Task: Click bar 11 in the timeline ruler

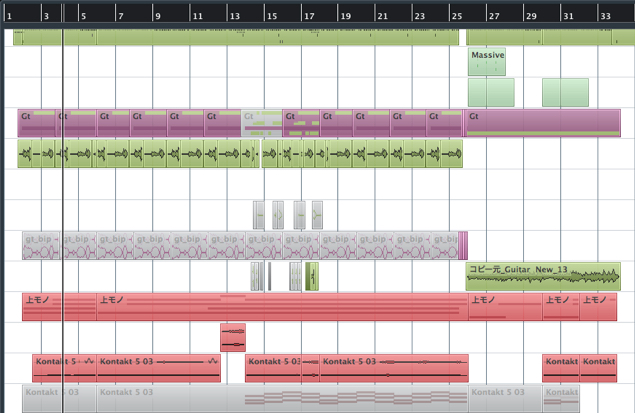Action: click(197, 16)
